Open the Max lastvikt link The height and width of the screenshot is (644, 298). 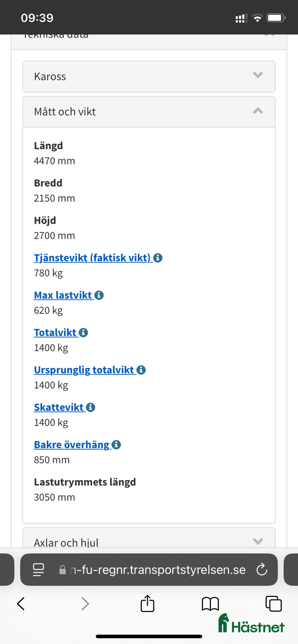[x=63, y=295]
